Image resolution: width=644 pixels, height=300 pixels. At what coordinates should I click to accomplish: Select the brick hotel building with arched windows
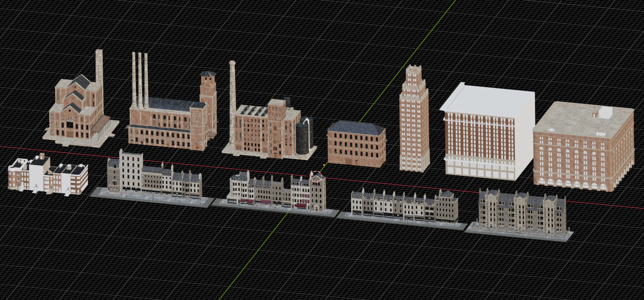(583, 146)
